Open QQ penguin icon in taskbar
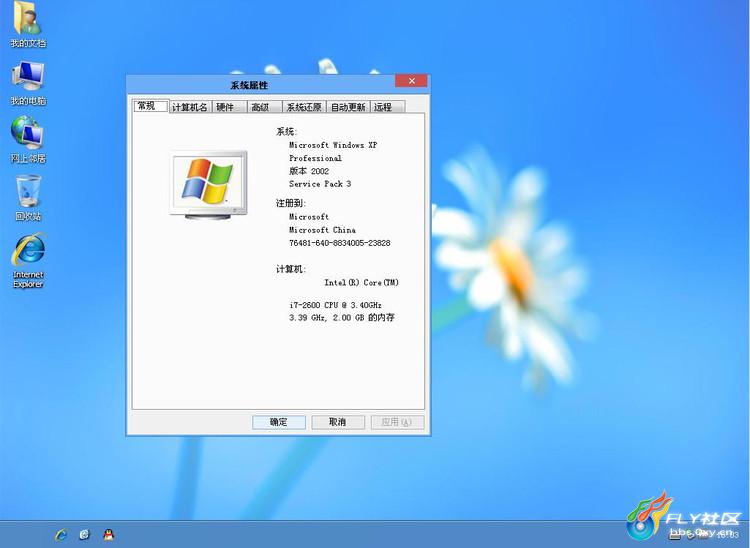 [x=109, y=534]
